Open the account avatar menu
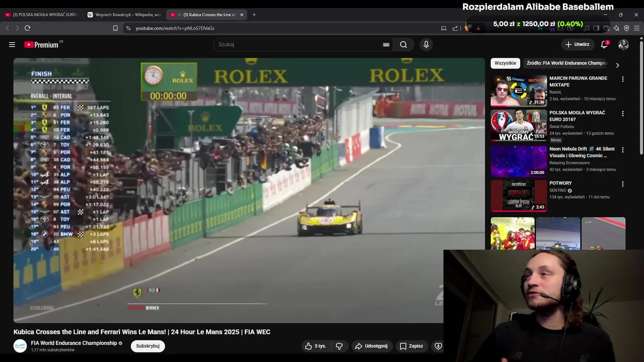 click(x=623, y=44)
